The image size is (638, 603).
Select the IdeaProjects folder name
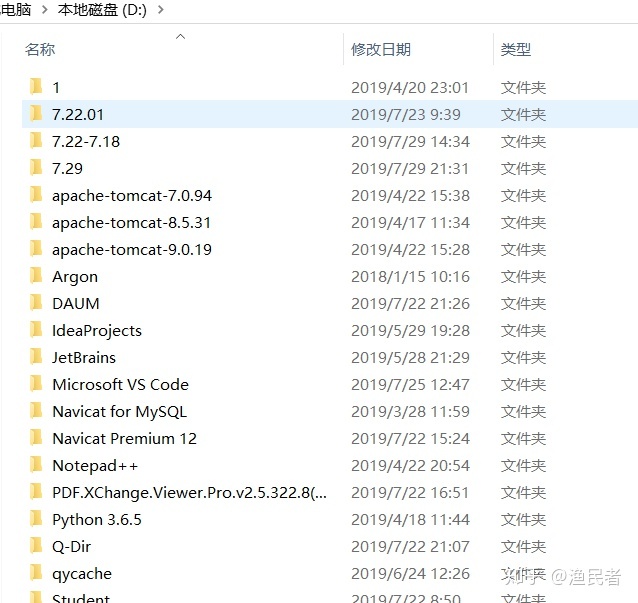coord(97,331)
